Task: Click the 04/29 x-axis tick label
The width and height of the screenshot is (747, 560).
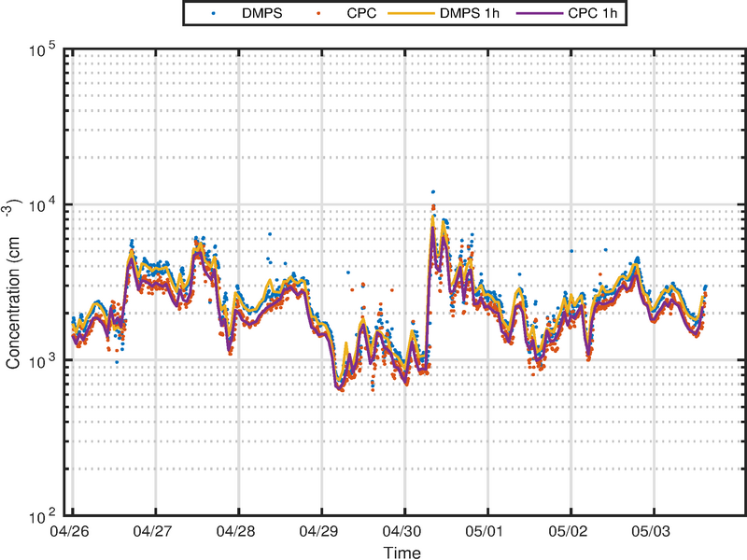Action: (x=318, y=531)
